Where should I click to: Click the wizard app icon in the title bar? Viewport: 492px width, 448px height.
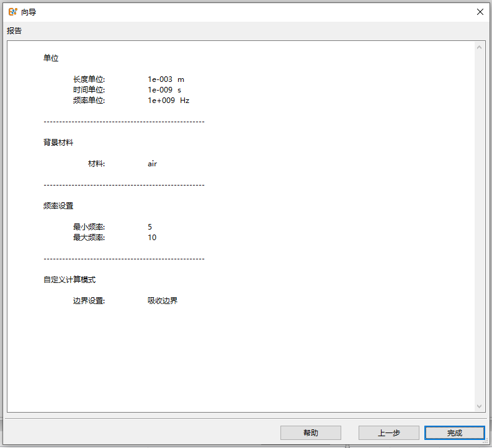pos(12,12)
